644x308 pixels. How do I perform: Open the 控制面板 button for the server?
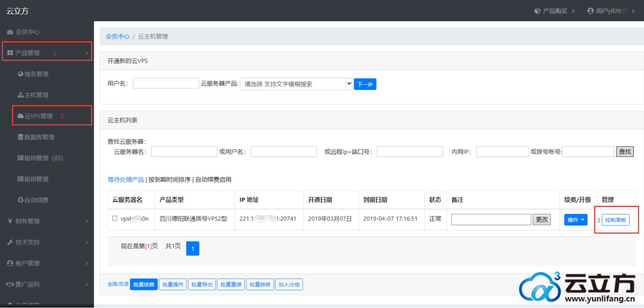coord(615,220)
